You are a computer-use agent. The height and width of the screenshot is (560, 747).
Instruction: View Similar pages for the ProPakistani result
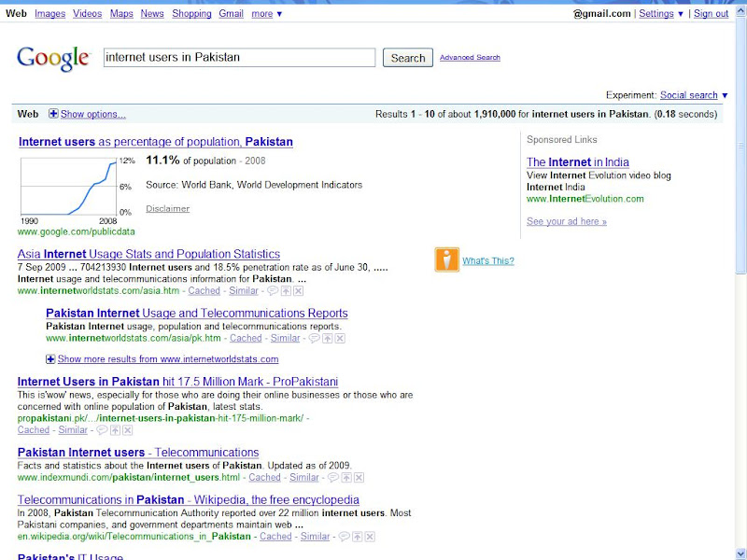click(x=73, y=429)
